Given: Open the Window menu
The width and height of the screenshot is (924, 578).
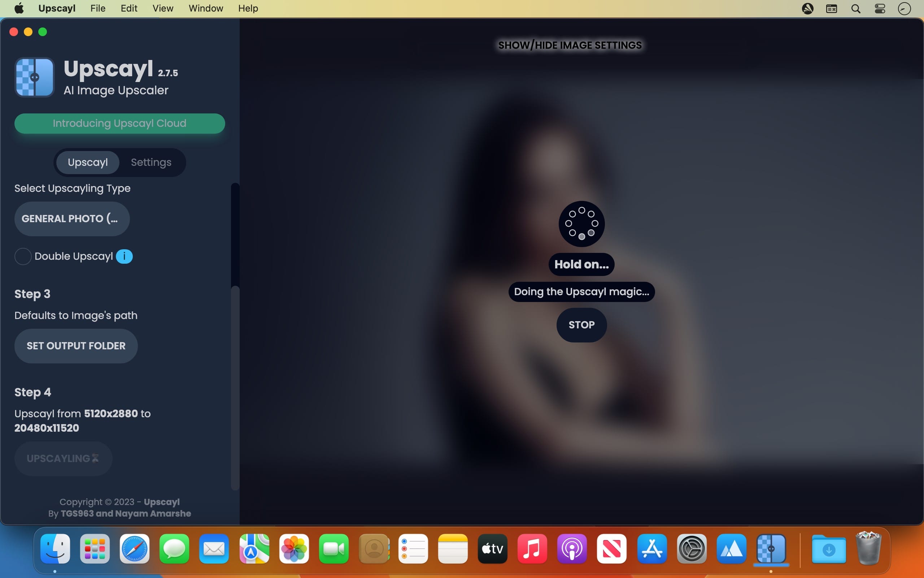Looking at the screenshot, I should [x=206, y=8].
